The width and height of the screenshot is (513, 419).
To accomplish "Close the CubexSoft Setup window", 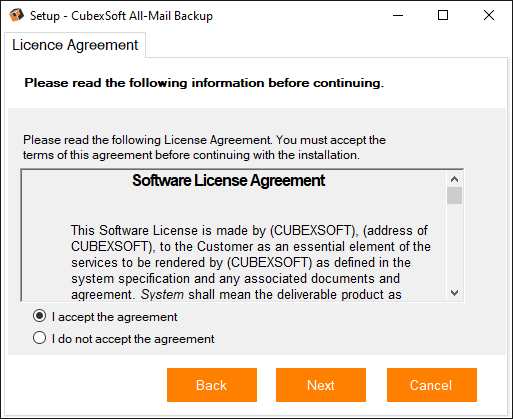I will pyautogui.click(x=489, y=15).
